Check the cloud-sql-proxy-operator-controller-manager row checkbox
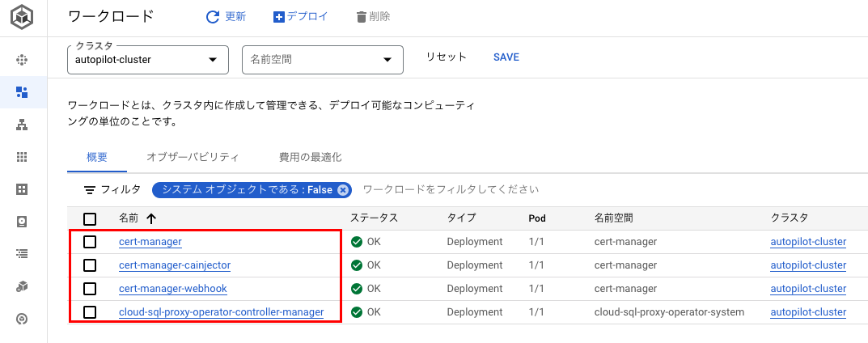Image resolution: width=868 pixels, height=343 pixels. pyautogui.click(x=90, y=312)
